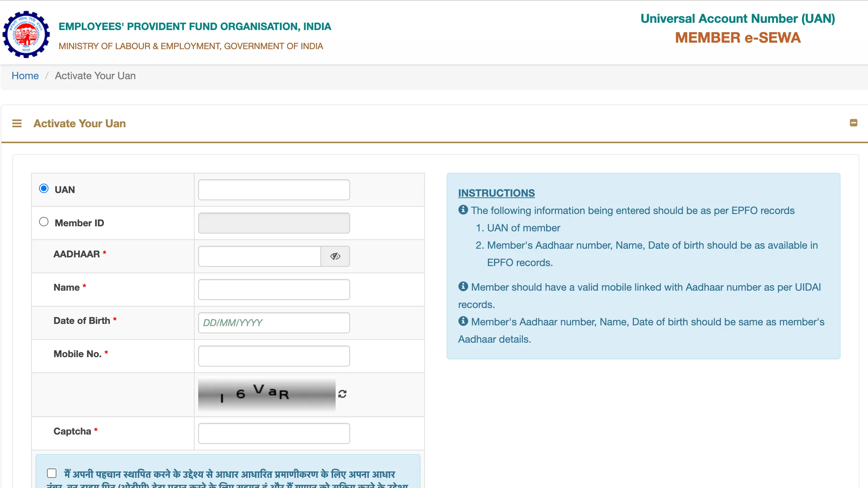Click info icon beside Aadhaar details instruction
Screen dimensions: 868x488
click(x=463, y=321)
